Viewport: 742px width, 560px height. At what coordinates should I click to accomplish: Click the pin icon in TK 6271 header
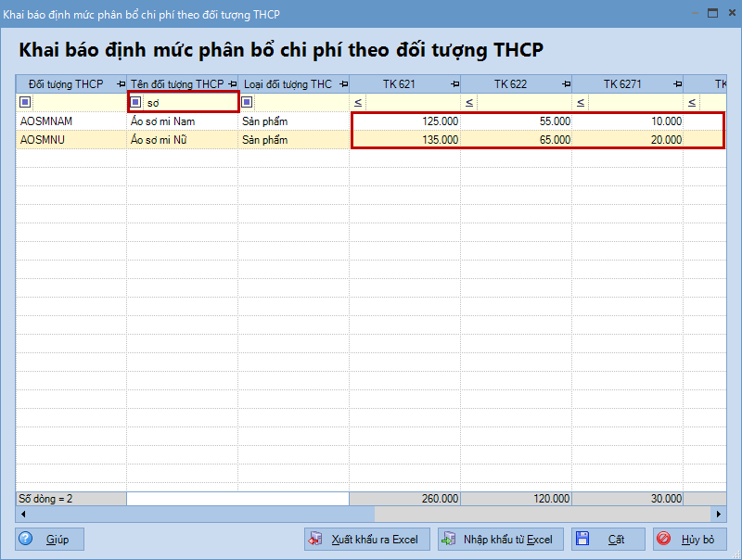pyautogui.click(x=676, y=84)
